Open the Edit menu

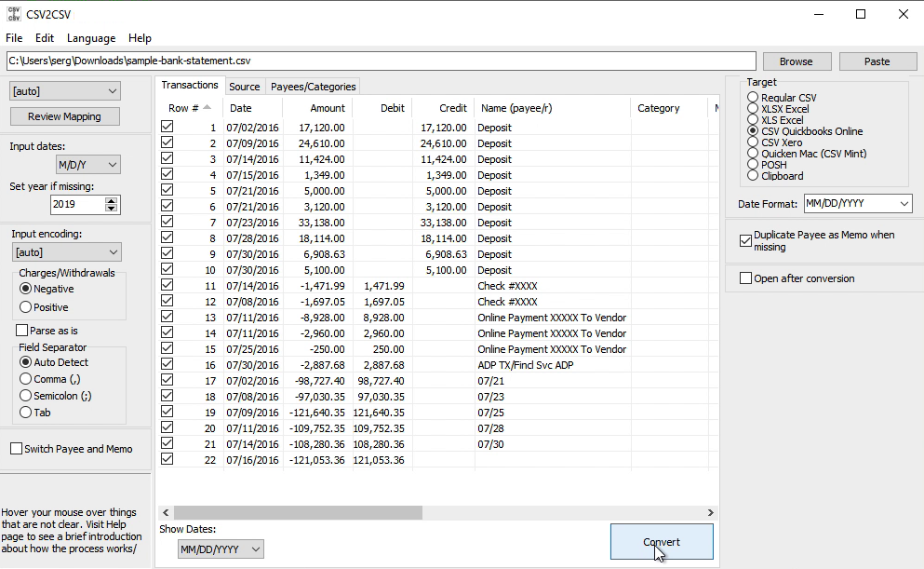click(44, 38)
